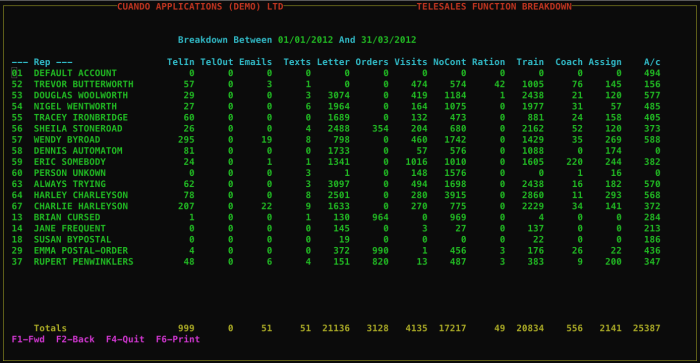Click the Visits column header

(411, 62)
